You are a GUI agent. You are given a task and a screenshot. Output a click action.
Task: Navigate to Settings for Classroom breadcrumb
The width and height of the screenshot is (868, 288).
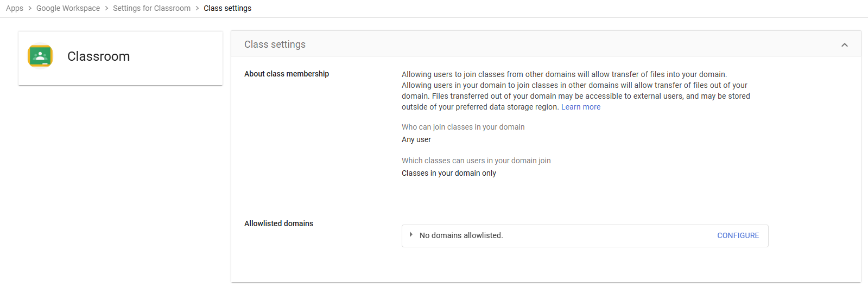pos(151,8)
